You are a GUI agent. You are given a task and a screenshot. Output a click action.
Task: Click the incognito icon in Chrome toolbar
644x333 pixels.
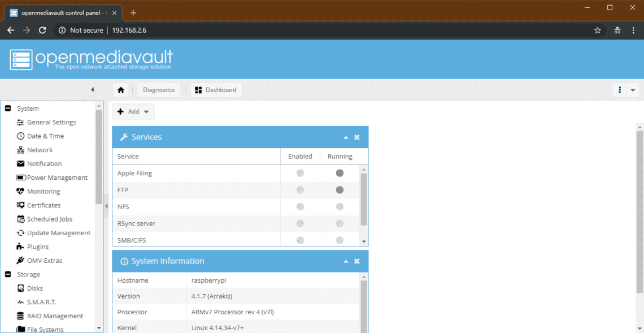tap(617, 31)
